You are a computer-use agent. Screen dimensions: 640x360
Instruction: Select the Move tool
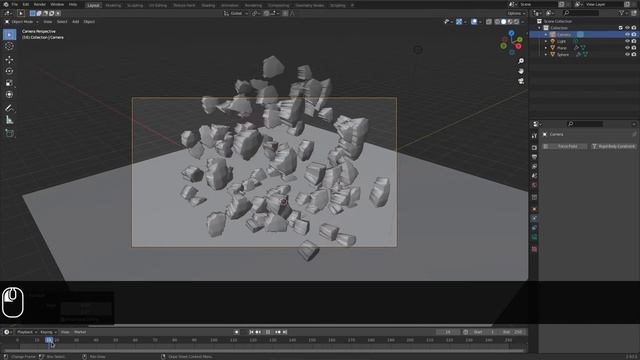tap(9, 60)
